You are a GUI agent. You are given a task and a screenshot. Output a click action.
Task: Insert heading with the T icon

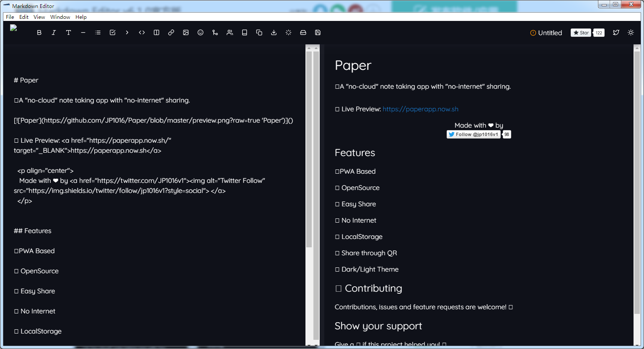click(68, 33)
